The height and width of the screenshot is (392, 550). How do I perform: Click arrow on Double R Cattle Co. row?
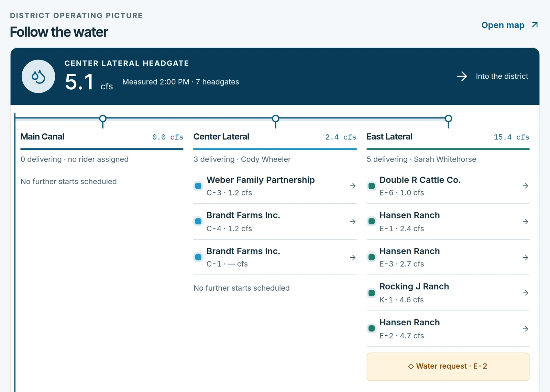[526, 186]
